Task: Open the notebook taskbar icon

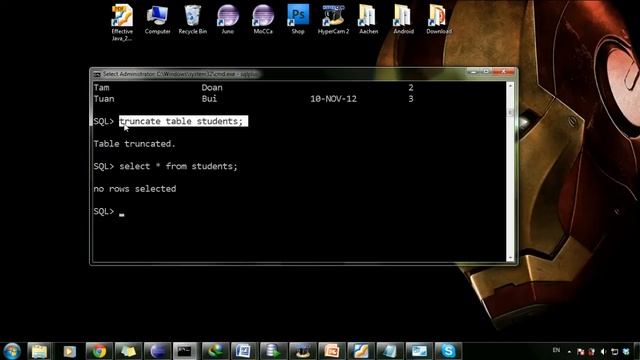Action: tap(390, 351)
